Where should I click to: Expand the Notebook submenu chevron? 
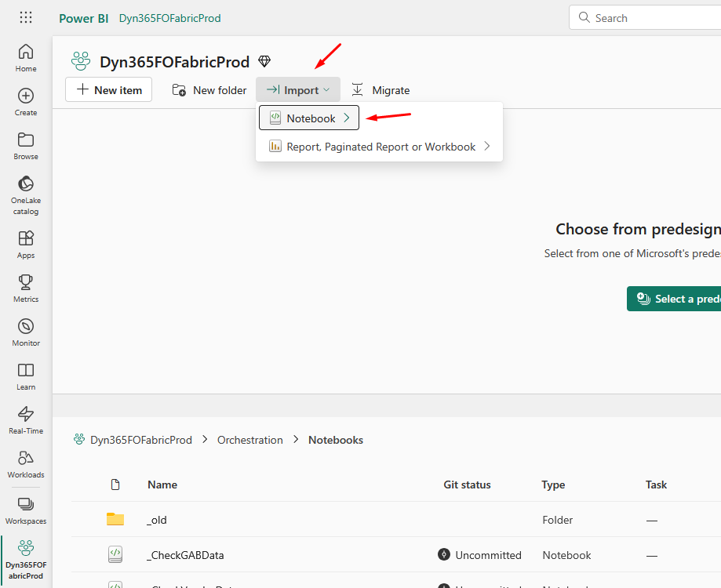point(347,118)
